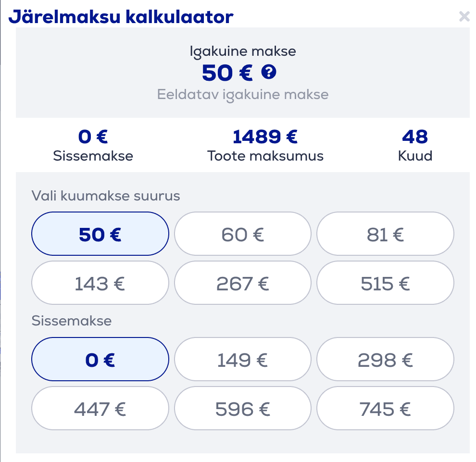The height and width of the screenshot is (462, 476).
Task: Click the 1489 € product cost value
Action: [265, 137]
